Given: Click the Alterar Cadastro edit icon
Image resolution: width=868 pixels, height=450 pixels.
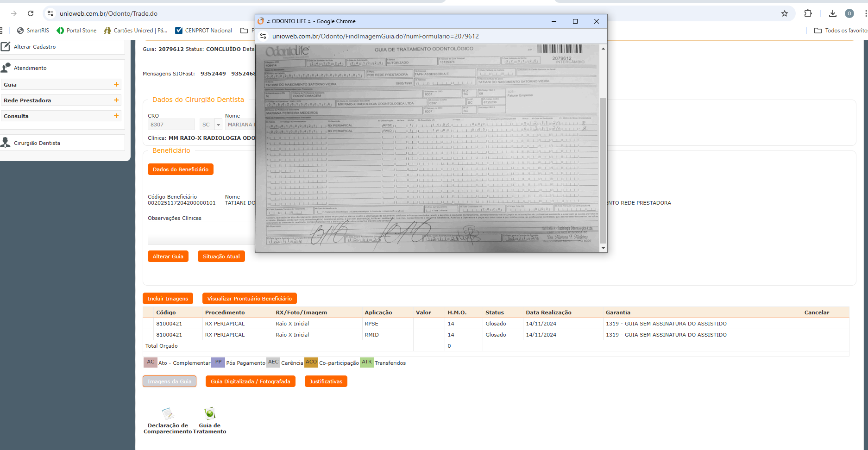Looking at the screenshot, I should click(6, 47).
